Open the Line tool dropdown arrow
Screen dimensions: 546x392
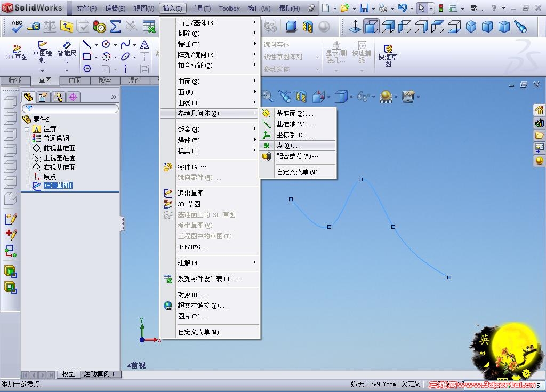pyautogui.click(x=96, y=45)
